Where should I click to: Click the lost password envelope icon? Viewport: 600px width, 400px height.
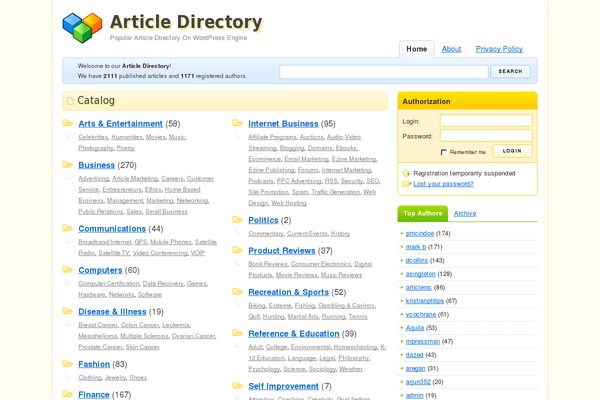pos(406,184)
